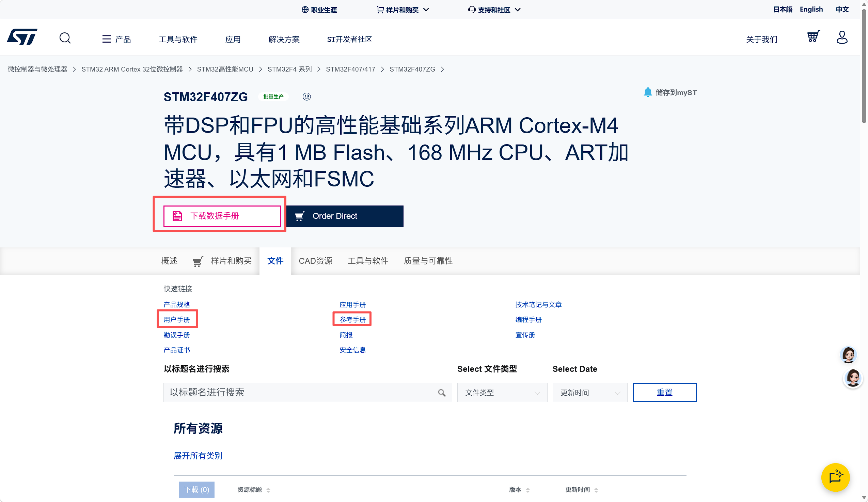Go to STM32F4 系列 breadcrumb
Viewport: 868px width, 502px height.
290,69
